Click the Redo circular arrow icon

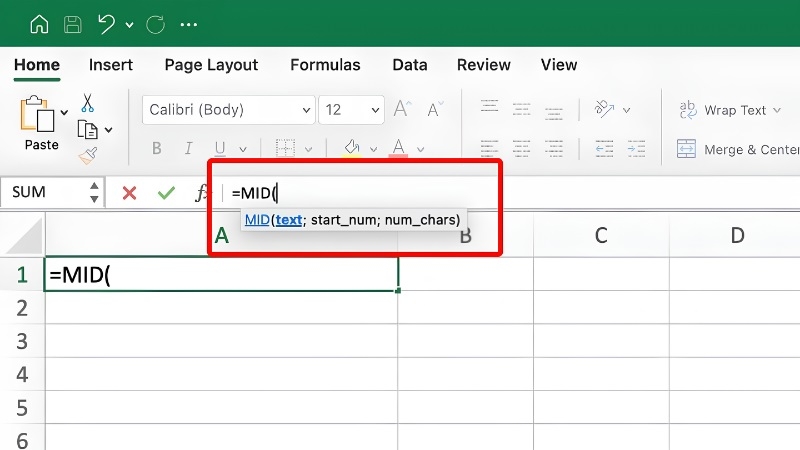coord(155,24)
